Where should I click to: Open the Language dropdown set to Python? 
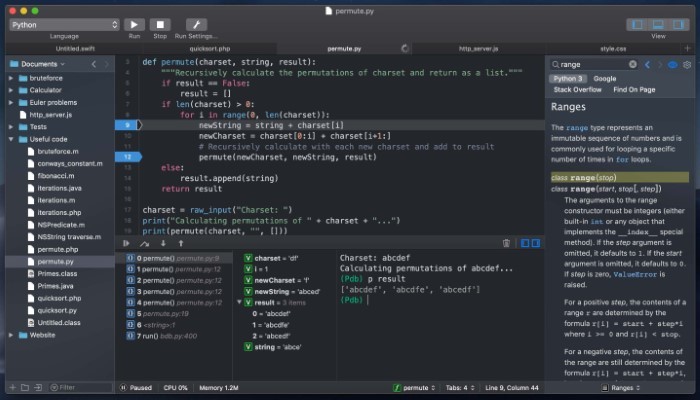point(64,25)
